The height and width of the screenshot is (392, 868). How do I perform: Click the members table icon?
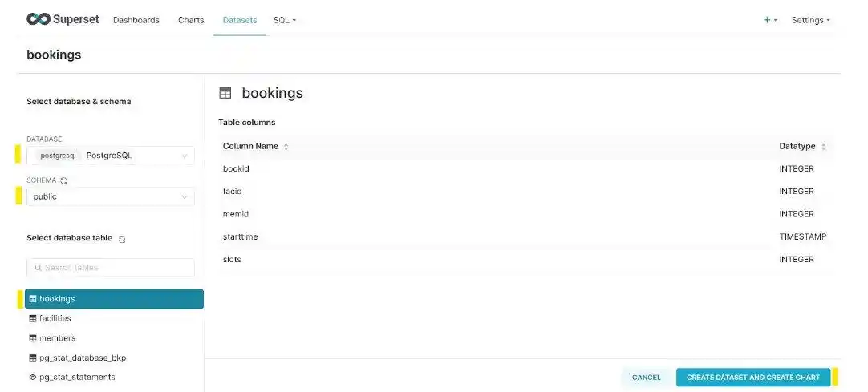pyautogui.click(x=33, y=338)
